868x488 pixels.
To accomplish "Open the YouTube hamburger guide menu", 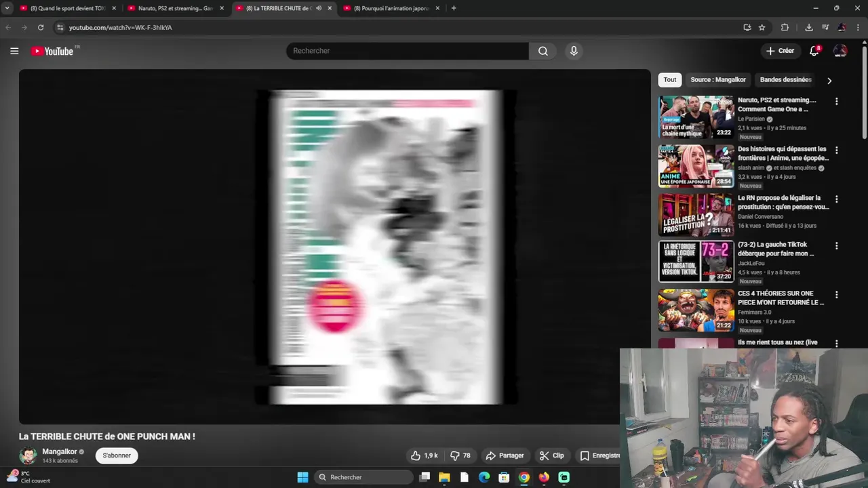I will (14, 51).
